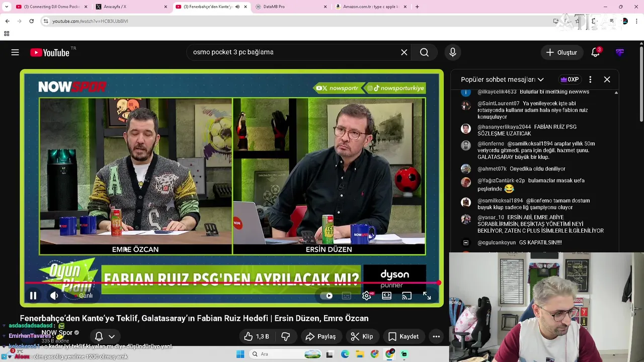Screen dimensions: 644x362
Task: Pause the live video
Action: 33,296
